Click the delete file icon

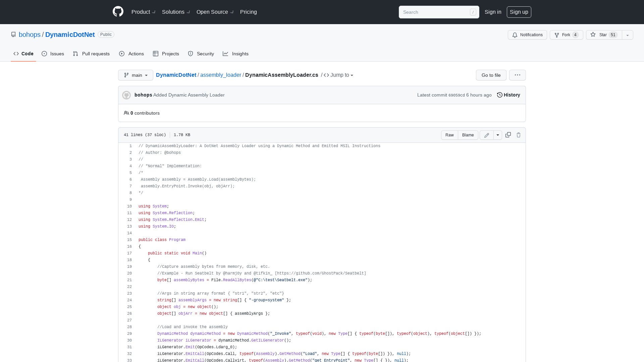pos(518,135)
